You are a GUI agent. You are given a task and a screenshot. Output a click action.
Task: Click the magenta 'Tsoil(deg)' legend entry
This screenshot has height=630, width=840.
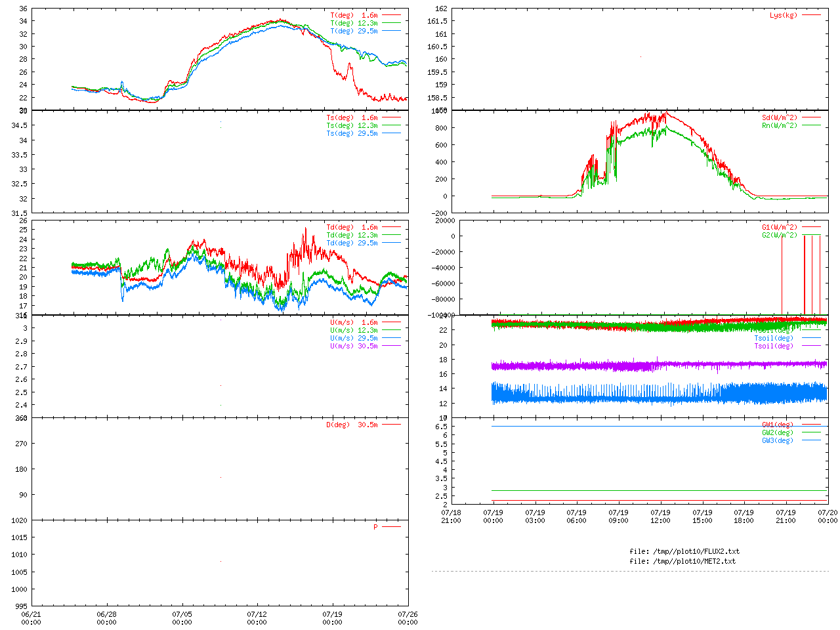tap(787, 346)
